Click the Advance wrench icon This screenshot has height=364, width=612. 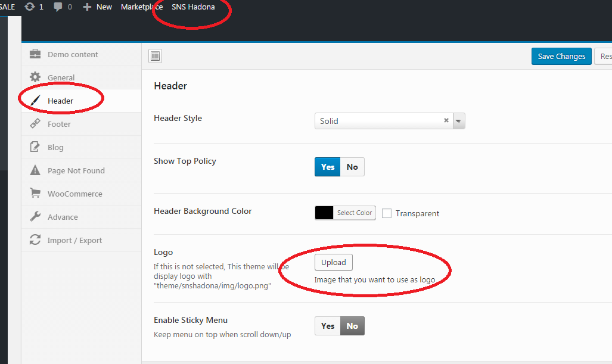pos(35,217)
